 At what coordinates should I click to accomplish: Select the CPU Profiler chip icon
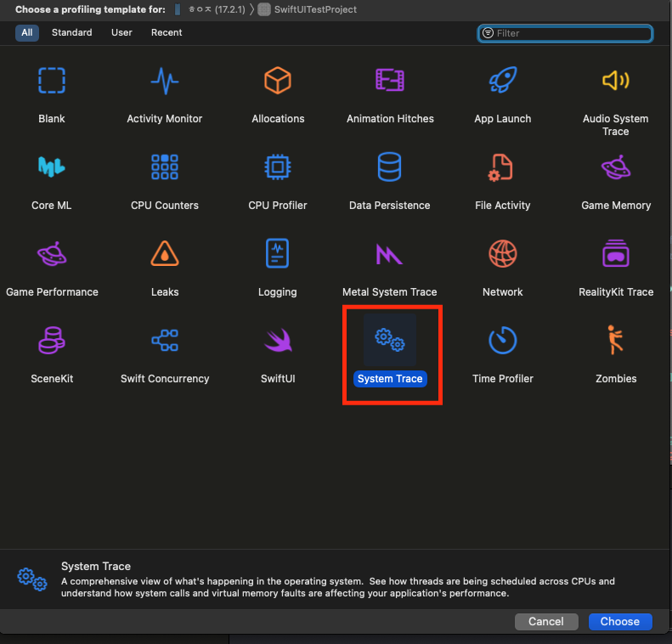pyautogui.click(x=278, y=167)
